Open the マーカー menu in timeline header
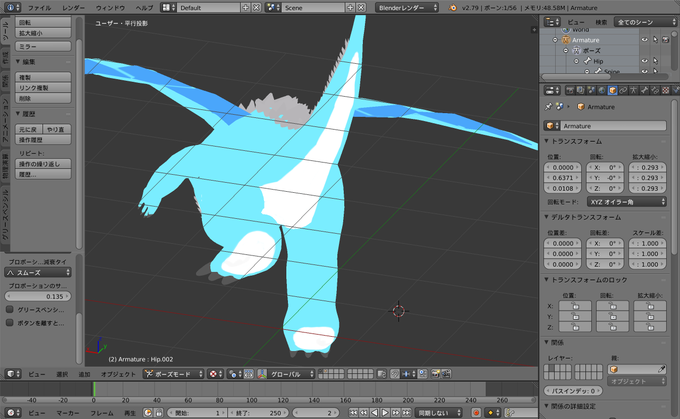 [x=68, y=412]
